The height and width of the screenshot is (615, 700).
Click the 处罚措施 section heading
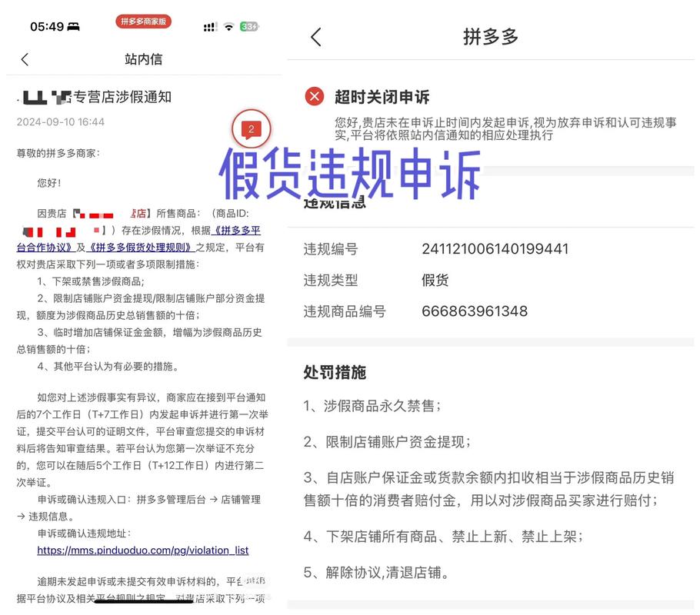click(x=335, y=372)
